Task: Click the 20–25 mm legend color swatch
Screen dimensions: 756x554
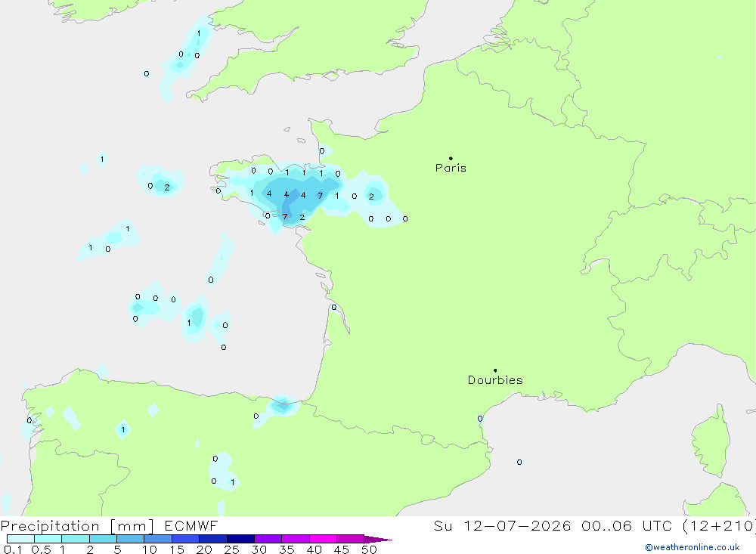Action: point(213,539)
